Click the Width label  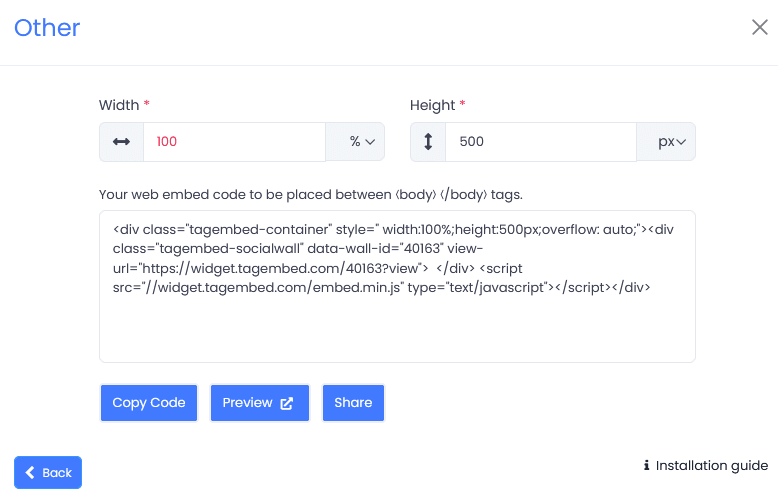coord(119,105)
